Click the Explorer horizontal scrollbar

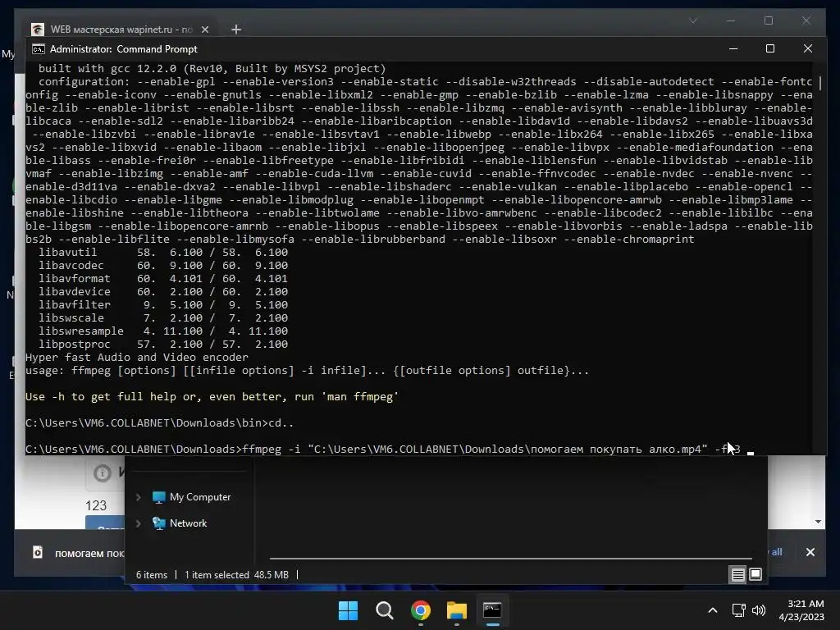(x=510, y=558)
